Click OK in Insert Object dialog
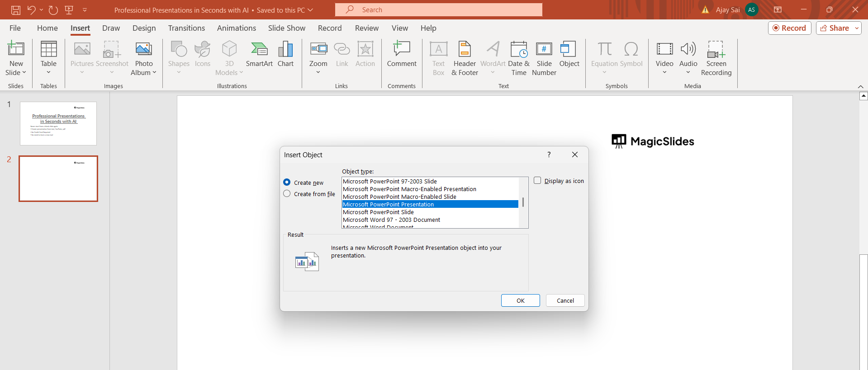This screenshot has width=868, height=370. [520, 300]
